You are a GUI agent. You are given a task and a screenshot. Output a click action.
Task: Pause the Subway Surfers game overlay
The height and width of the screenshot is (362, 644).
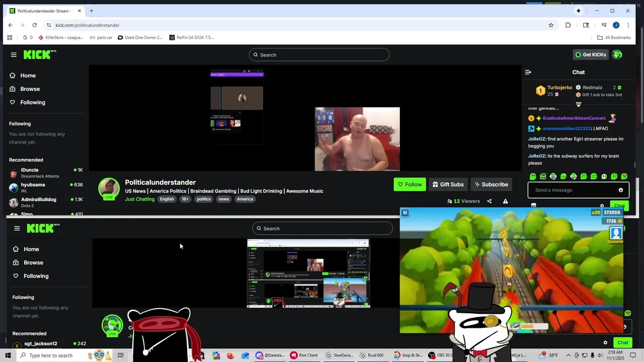coord(405,213)
